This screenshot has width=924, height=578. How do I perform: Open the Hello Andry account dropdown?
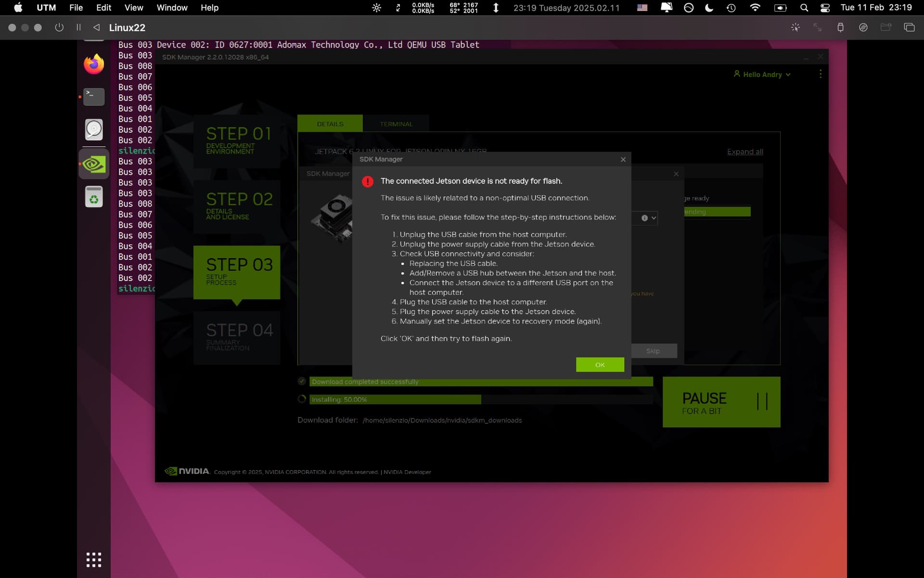point(762,75)
